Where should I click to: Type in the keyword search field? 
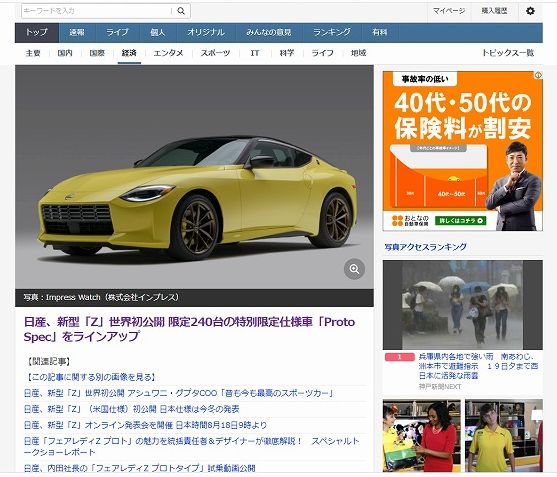click(97, 11)
